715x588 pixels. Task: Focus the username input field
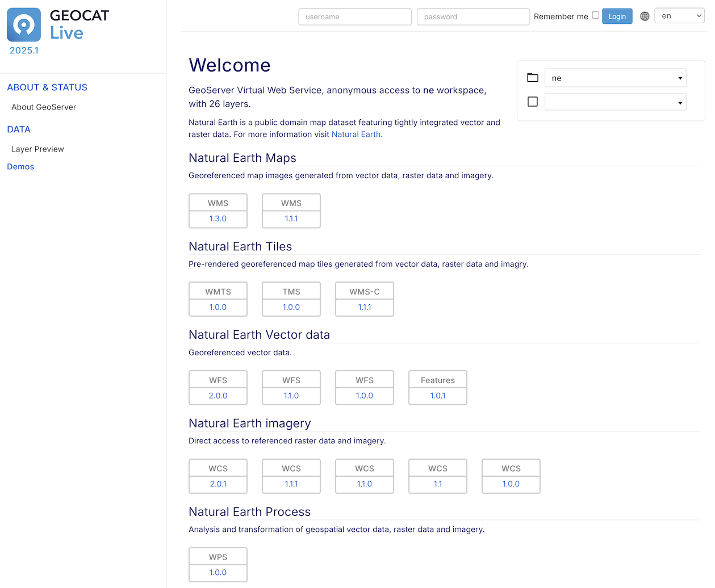point(355,16)
